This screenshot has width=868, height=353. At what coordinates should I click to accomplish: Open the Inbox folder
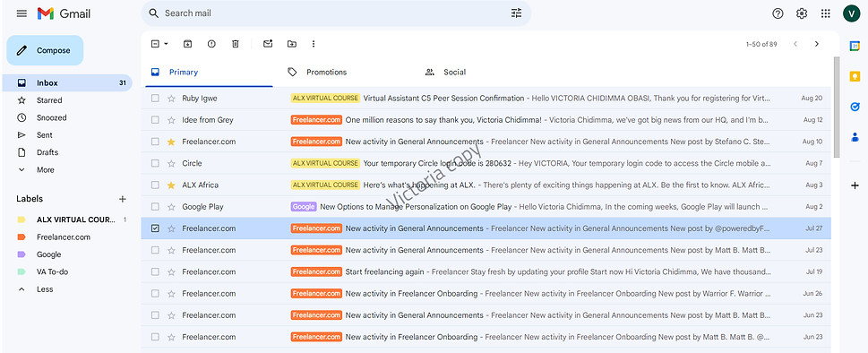[67, 83]
